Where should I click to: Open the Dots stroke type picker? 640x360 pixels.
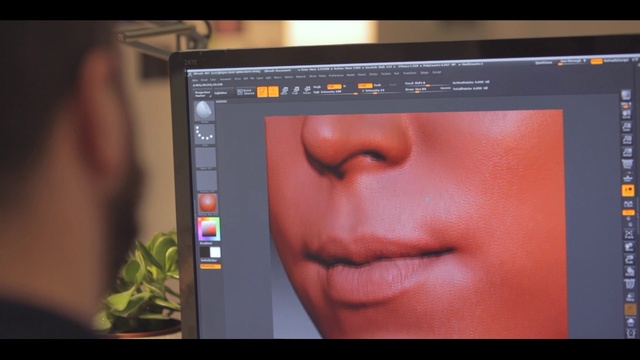point(204,134)
